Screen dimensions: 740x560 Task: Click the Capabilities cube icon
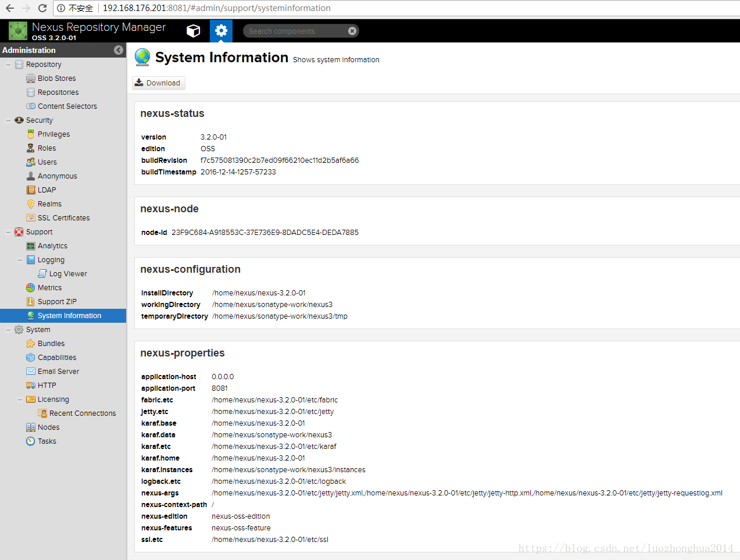pyautogui.click(x=31, y=358)
